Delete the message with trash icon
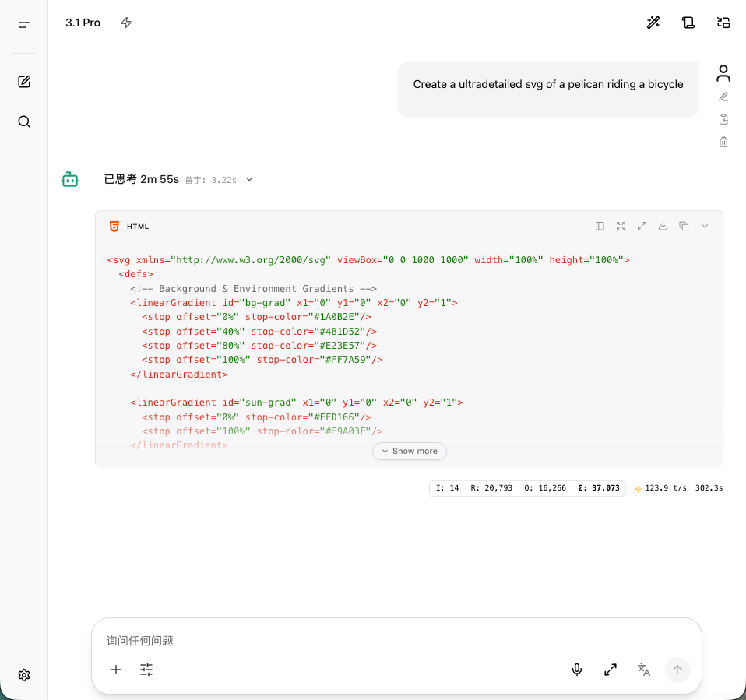 [723, 142]
